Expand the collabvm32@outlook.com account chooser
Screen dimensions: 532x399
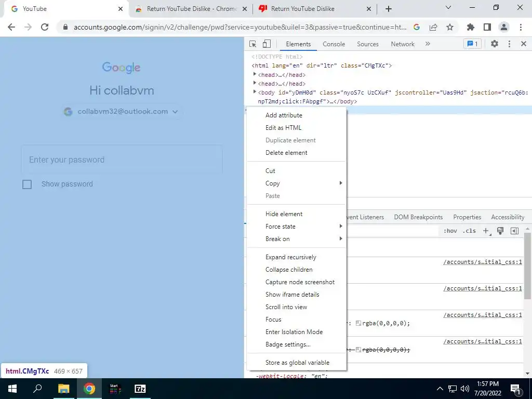[122, 111]
